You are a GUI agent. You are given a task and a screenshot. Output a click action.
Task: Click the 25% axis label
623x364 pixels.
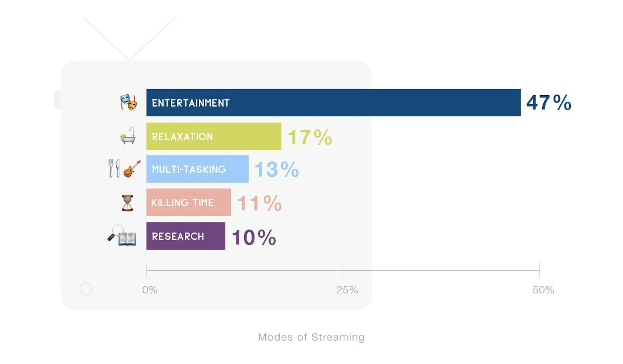pos(347,290)
